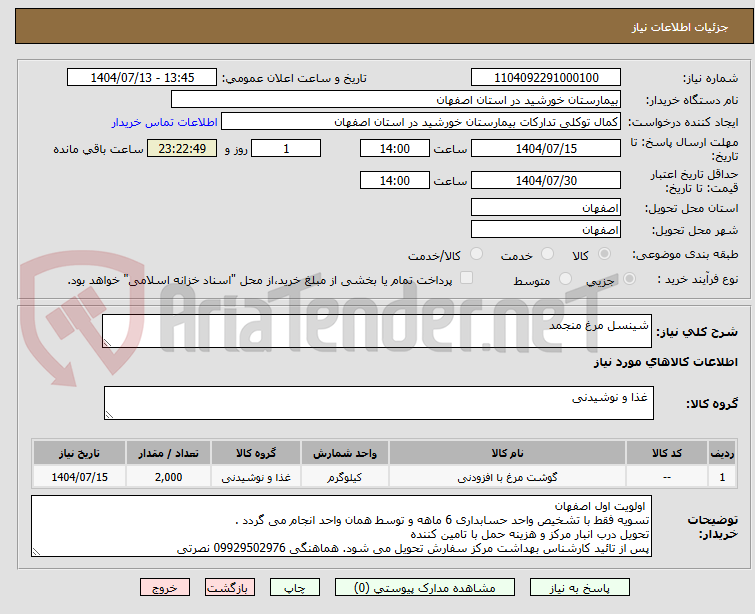Click the گروه کالا column header
Image resolution: width=755 pixels, height=614 pixels.
(256, 453)
